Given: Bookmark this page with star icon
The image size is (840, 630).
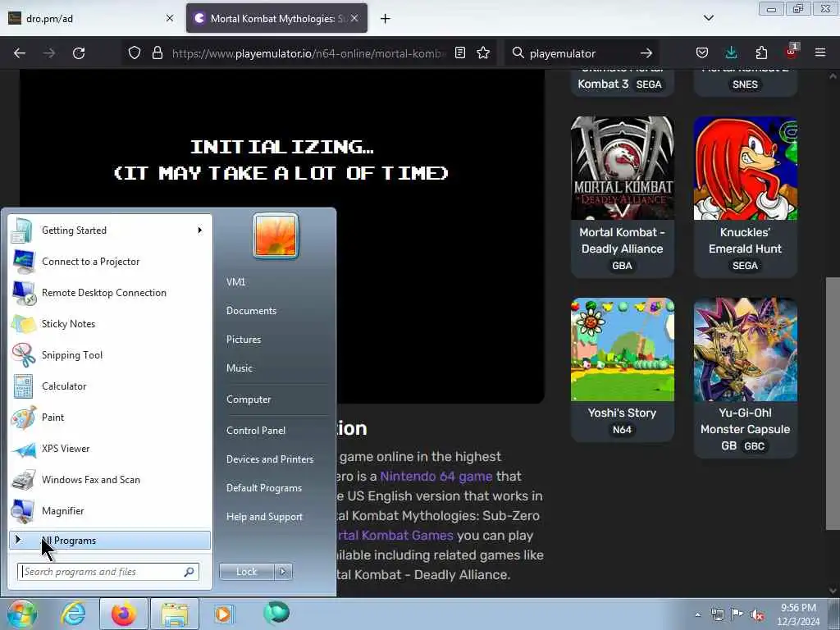Looking at the screenshot, I should point(483,52).
